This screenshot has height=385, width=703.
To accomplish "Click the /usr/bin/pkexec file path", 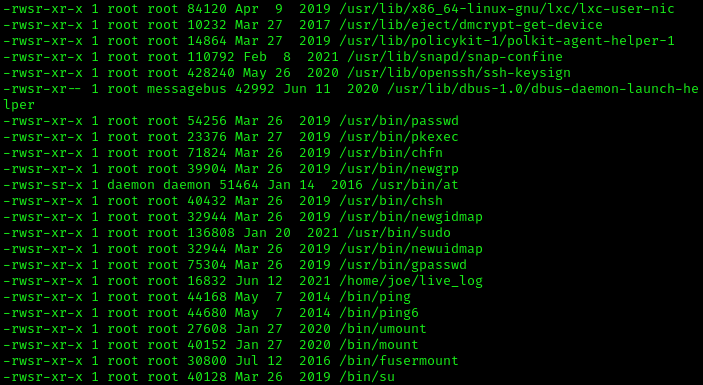I will tap(399, 137).
